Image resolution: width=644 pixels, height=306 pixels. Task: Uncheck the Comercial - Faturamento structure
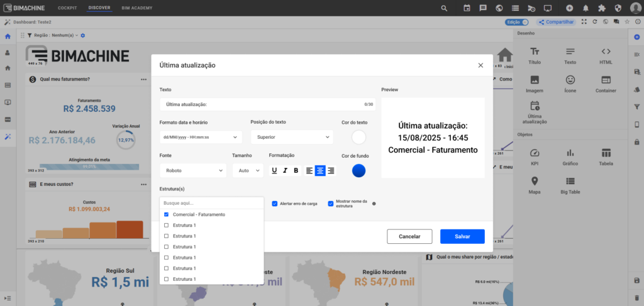click(166, 214)
